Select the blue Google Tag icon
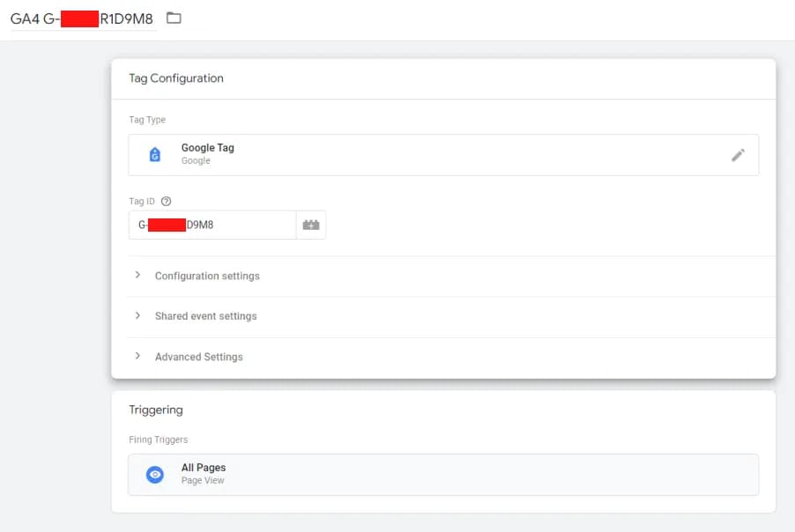This screenshot has width=795, height=532. tap(155, 154)
